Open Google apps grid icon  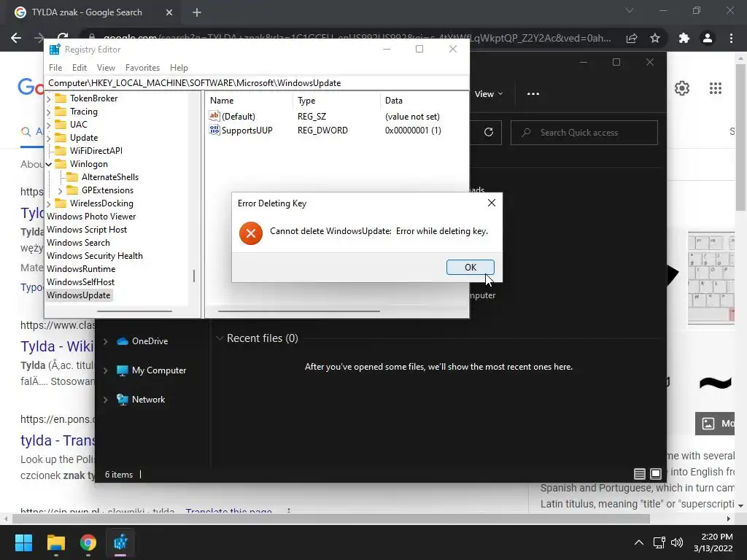click(715, 88)
